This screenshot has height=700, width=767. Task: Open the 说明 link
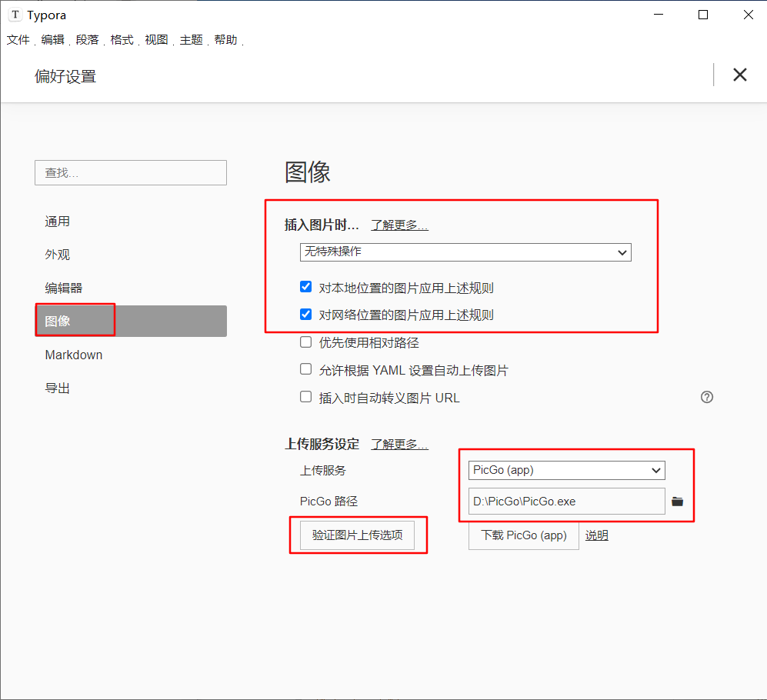tap(597, 535)
